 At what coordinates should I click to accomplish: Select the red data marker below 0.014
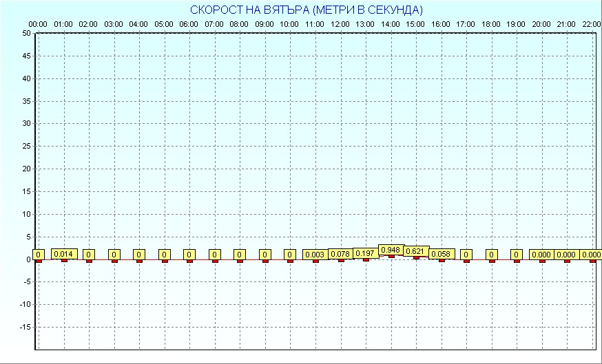pyautogui.click(x=64, y=260)
